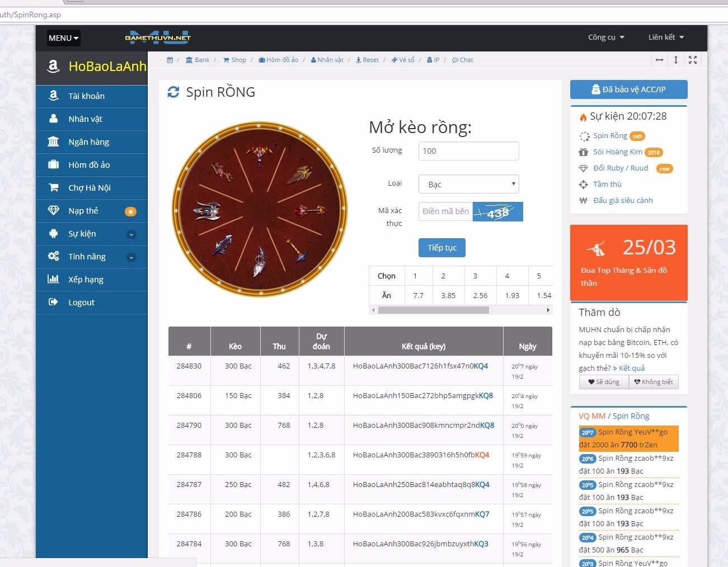Click the horizontal expand arrows icon
This screenshot has width=728, height=567.
(x=660, y=60)
